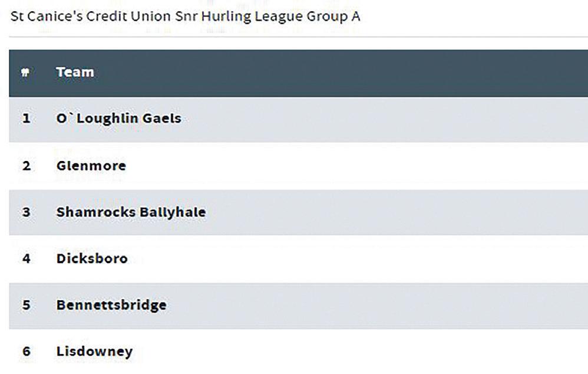
Task: Open the O`Loughlin Gaels team link
Action: tap(119, 119)
